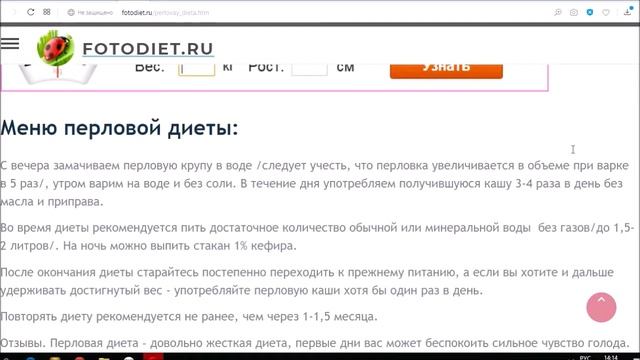The image size is (640, 360).
Task: Open the downloads icon in the toolbar
Action: [628, 12]
